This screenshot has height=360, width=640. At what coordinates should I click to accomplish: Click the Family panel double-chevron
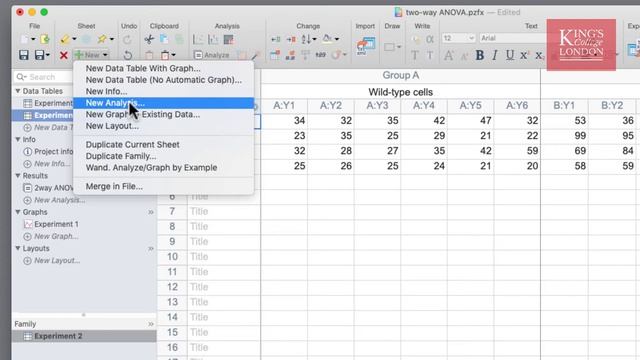tap(151, 324)
